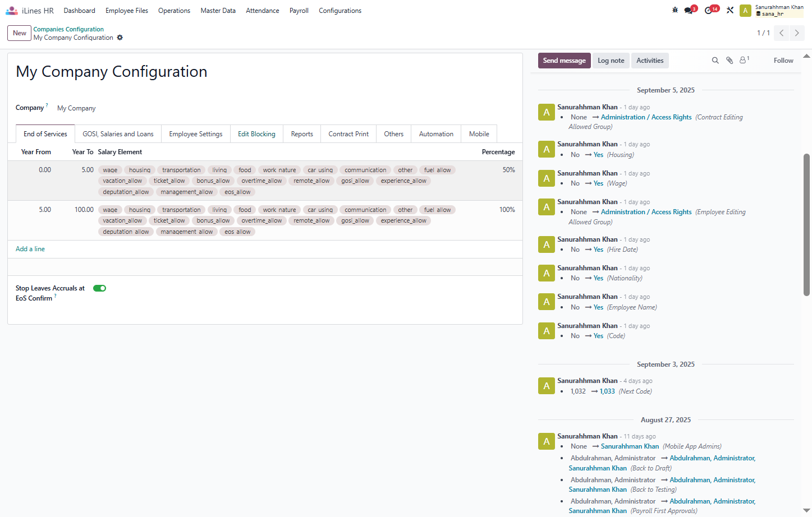Click the Log note button
Screen dimensions: 812x517
(611, 61)
